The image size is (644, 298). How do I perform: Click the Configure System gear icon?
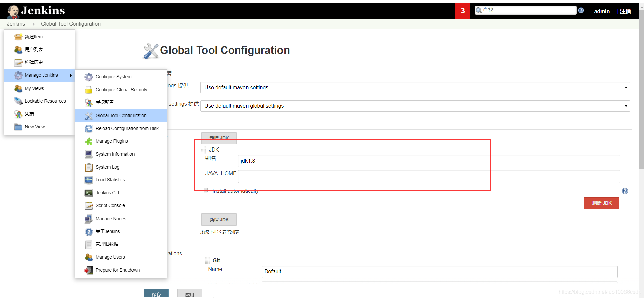[x=89, y=77]
